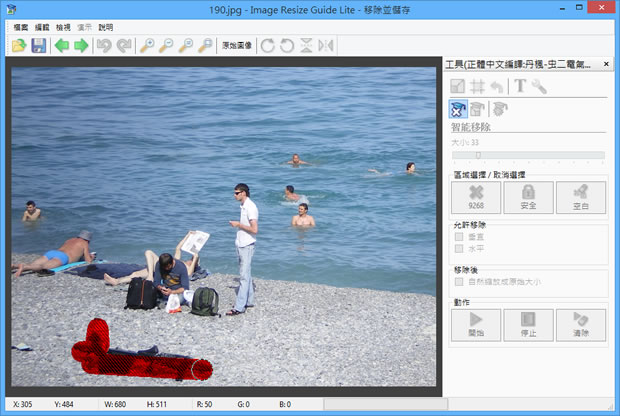Click the 大小 size slider track
Image resolution: width=620 pixels, height=416 pixels.
pyautogui.click(x=528, y=156)
